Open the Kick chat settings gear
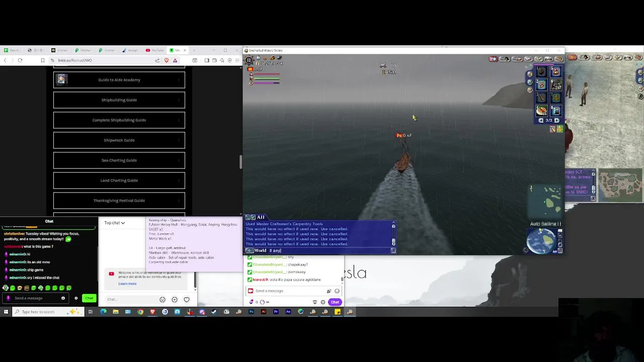This screenshot has width=644, height=362. click(76, 298)
